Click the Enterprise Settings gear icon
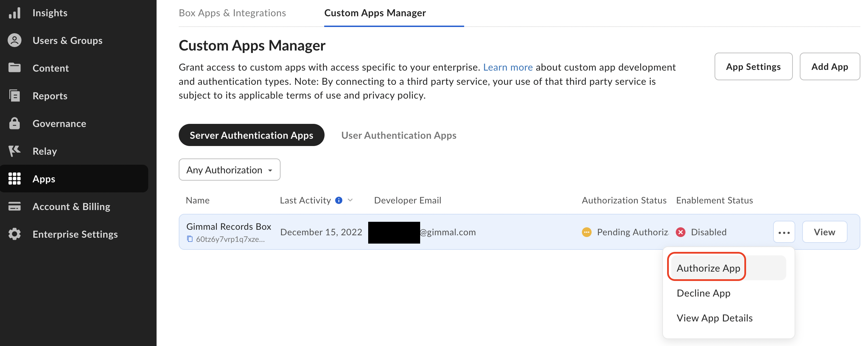This screenshot has height=346, width=868. point(15,234)
